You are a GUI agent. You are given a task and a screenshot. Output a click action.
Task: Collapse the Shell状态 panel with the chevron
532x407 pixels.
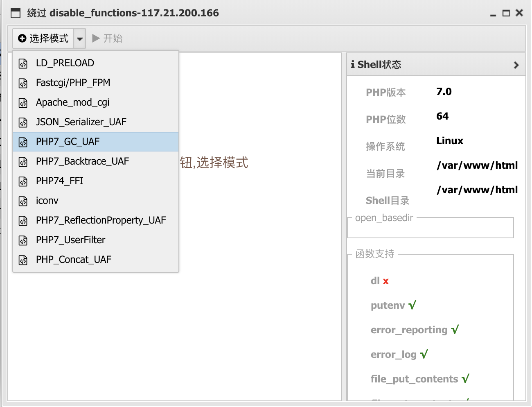click(x=516, y=65)
